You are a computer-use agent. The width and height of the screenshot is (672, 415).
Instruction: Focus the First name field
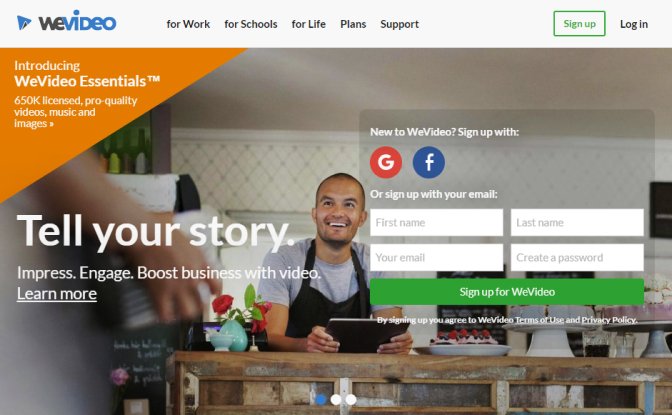pos(436,223)
